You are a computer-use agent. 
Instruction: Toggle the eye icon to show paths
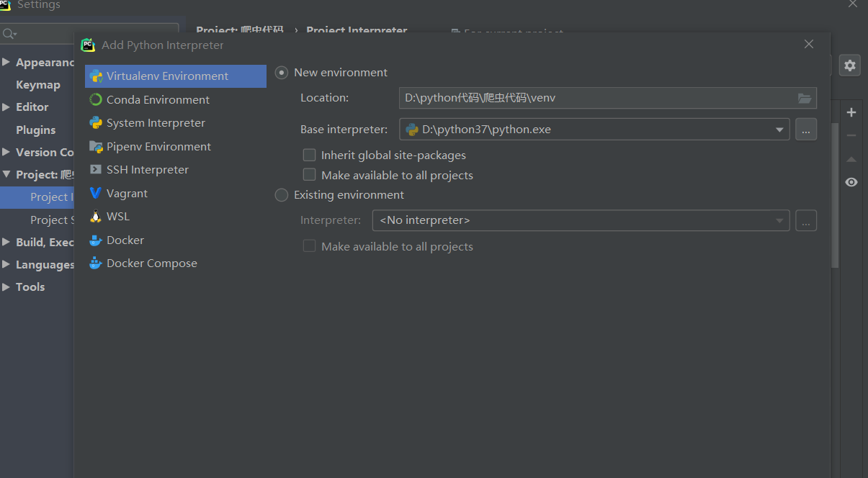coord(851,182)
